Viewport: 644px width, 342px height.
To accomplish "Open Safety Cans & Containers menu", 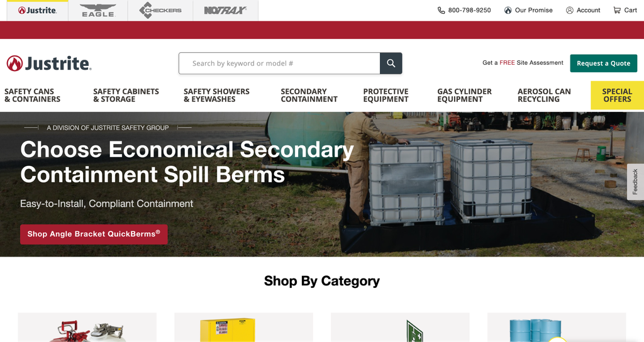I will (33, 96).
